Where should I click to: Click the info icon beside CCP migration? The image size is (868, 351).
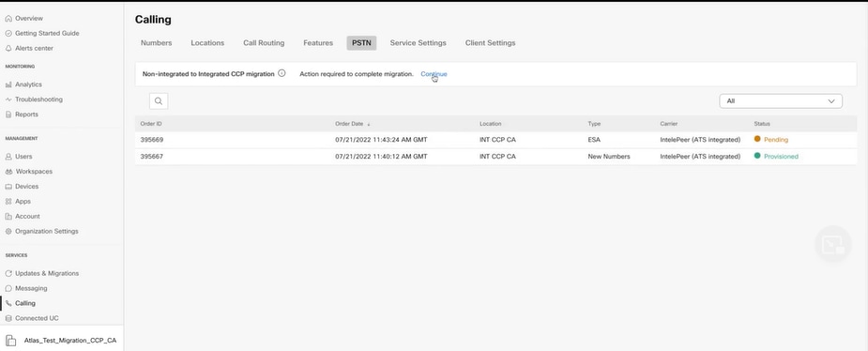tap(282, 73)
